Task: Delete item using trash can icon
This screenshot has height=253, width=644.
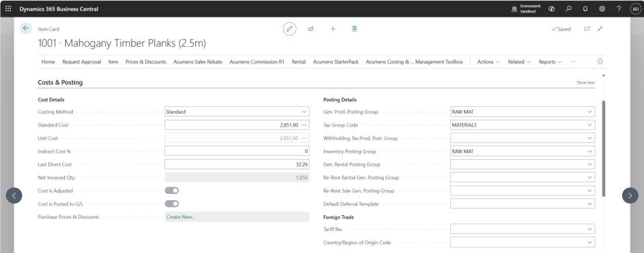Action: [x=354, y=29]
